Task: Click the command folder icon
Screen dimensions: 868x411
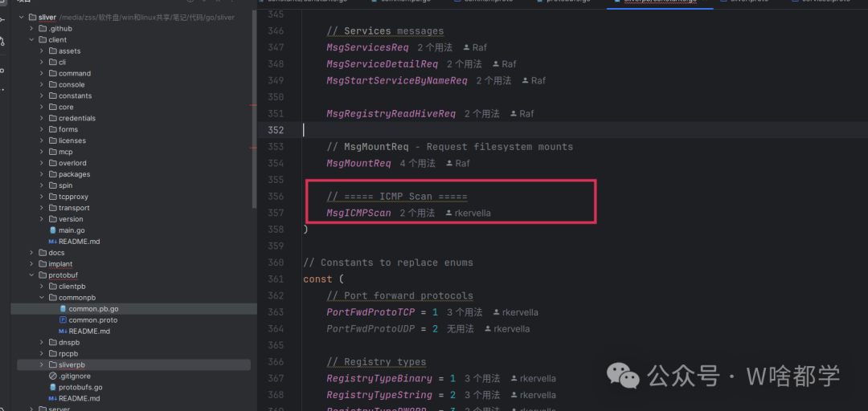Action: (52, 73)
